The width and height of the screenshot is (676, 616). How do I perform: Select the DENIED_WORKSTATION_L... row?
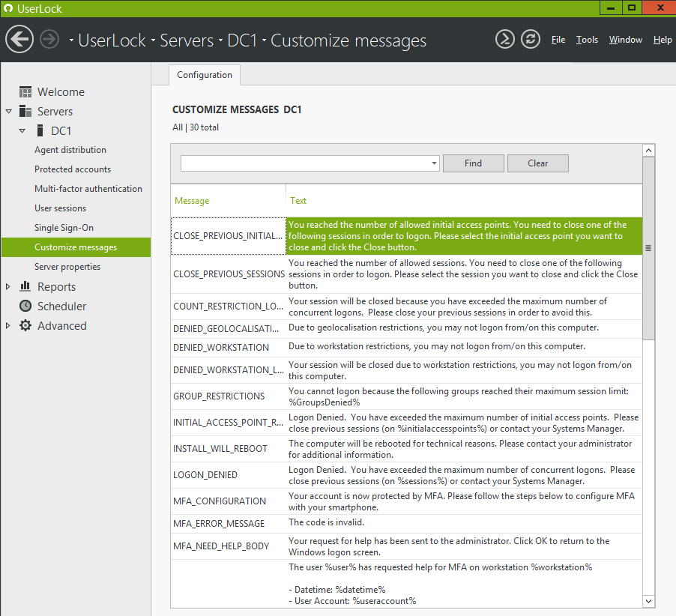click(406, 370)
